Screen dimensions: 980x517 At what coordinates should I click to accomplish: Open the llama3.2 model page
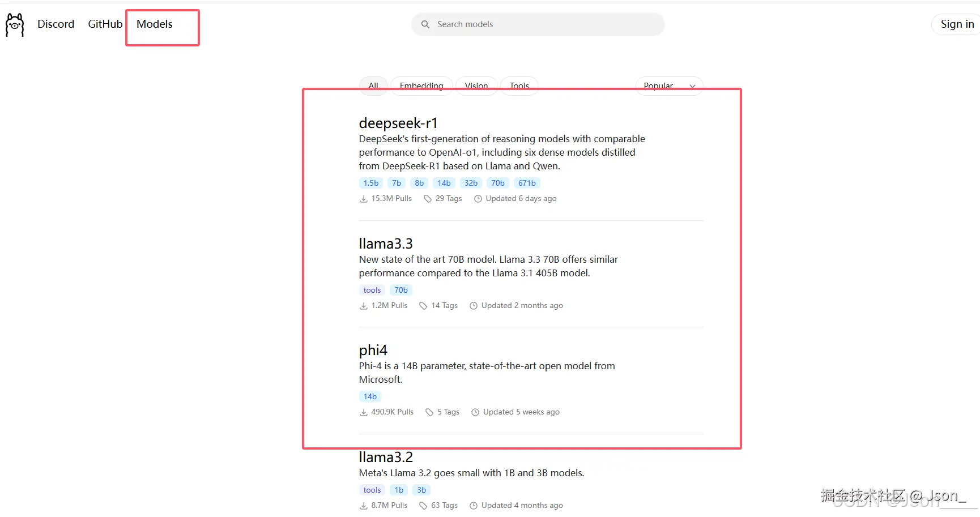pos(386,457)
